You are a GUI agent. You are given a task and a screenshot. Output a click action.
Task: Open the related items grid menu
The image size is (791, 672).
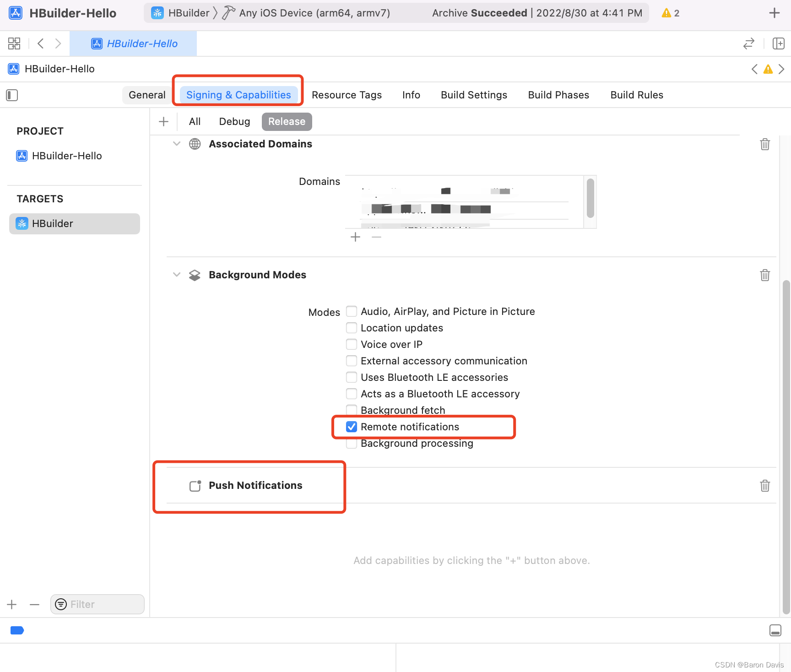(x=14, y=43)
